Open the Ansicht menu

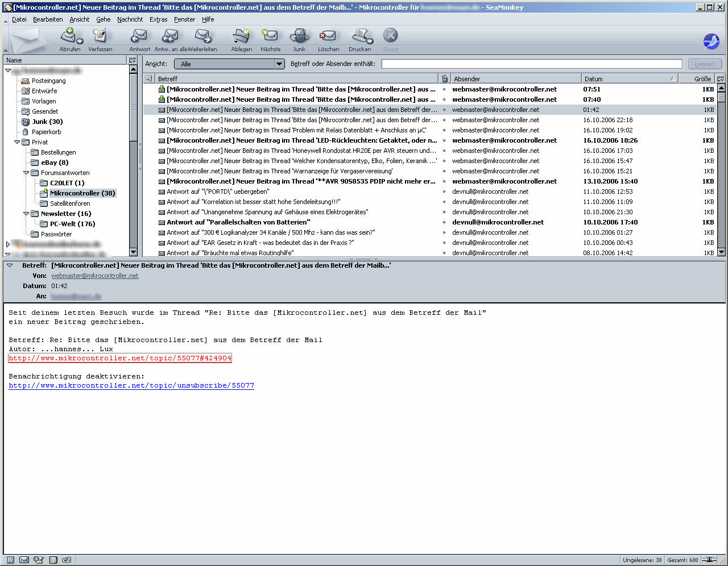tap(80, 19)
